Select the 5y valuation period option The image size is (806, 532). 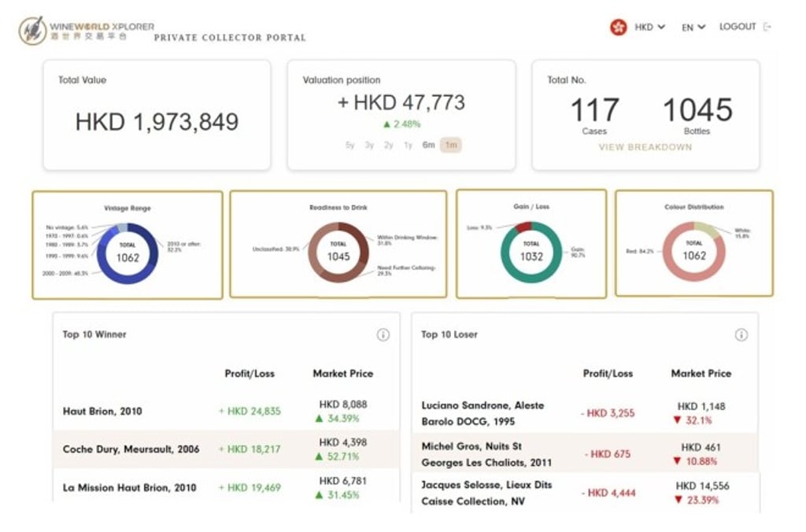pos(349,145)
